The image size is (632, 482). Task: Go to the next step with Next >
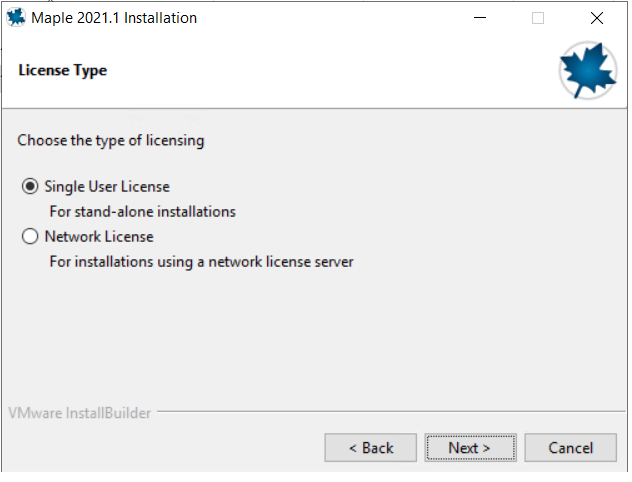click(x=470, y=448)
